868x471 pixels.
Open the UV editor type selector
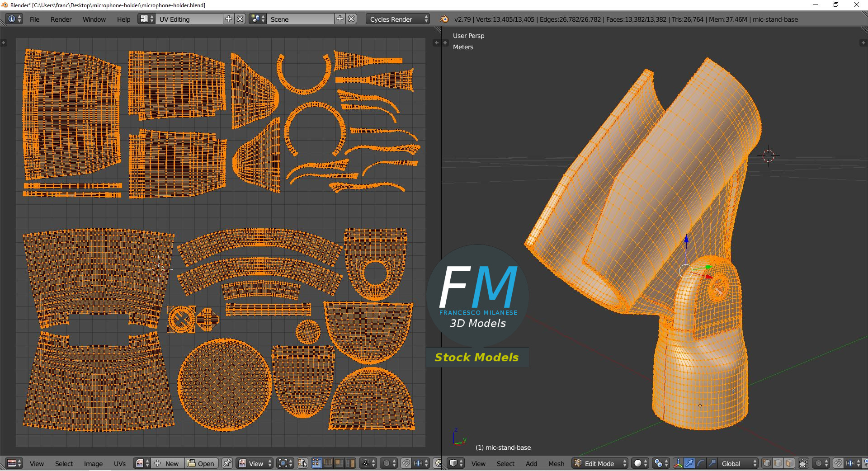(x=14, y=463)
